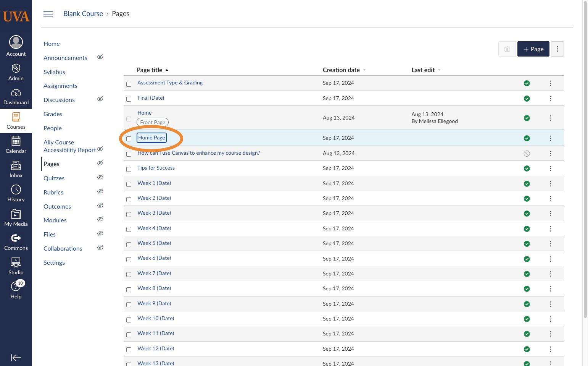Open options menu for Week 1 (Date) row
Screen dimensions: 588x366
(551, 184)
